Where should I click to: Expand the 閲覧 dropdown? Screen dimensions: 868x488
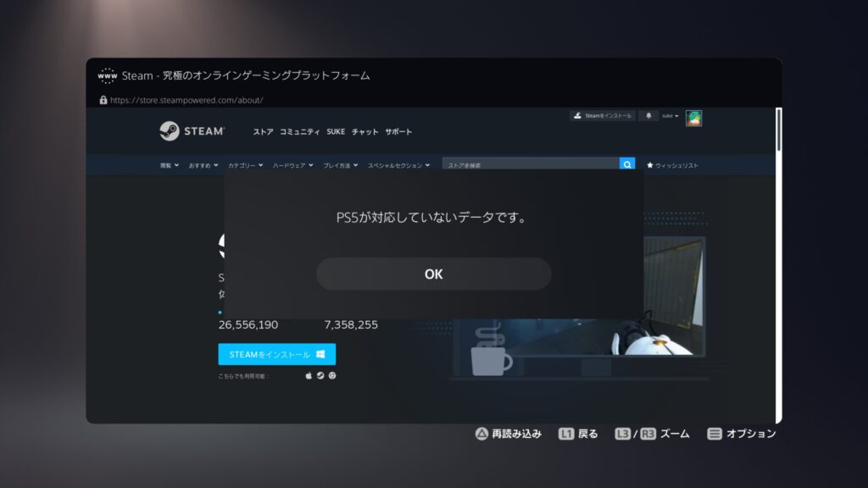170,165
